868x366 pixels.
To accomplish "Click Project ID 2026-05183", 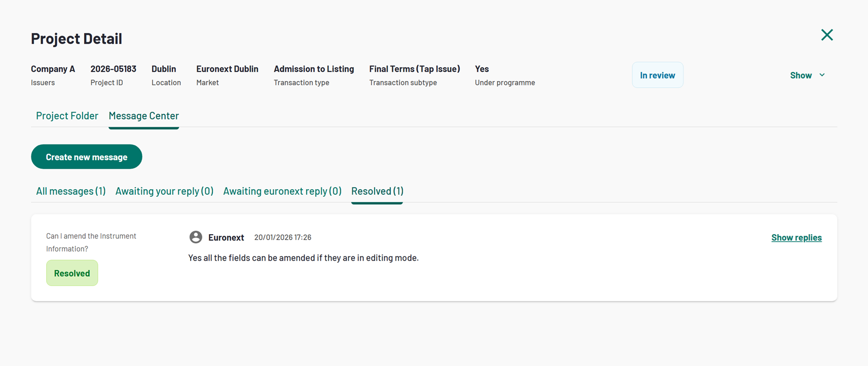I will pos(113,69).
